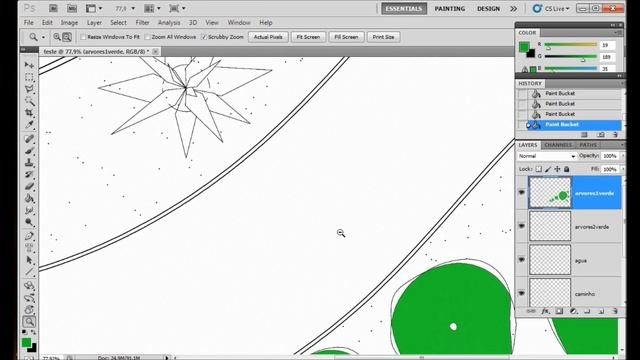
Task: Switch to the Channels tab
Action: coord(558,145)
